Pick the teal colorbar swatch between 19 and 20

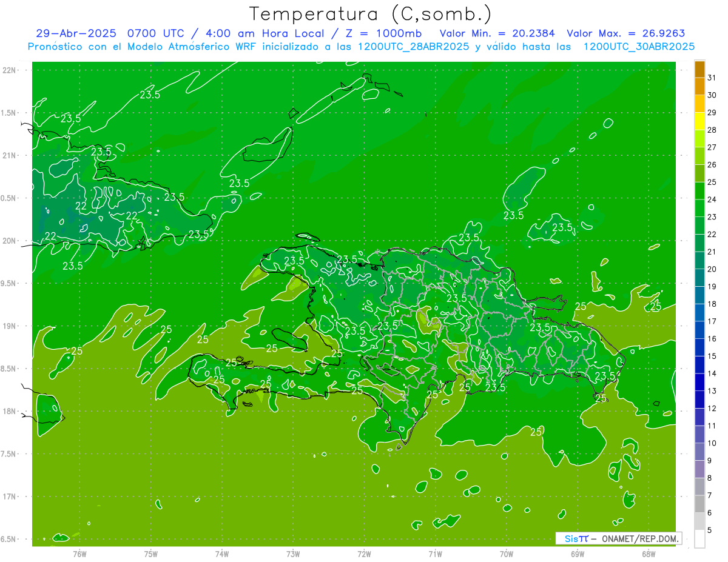[x=699, y=278]
